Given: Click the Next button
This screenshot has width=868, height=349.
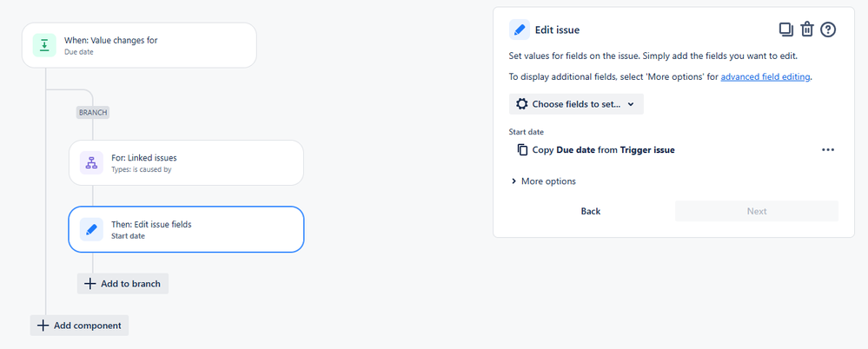Looking at the screenshot, I should [757, 211].
